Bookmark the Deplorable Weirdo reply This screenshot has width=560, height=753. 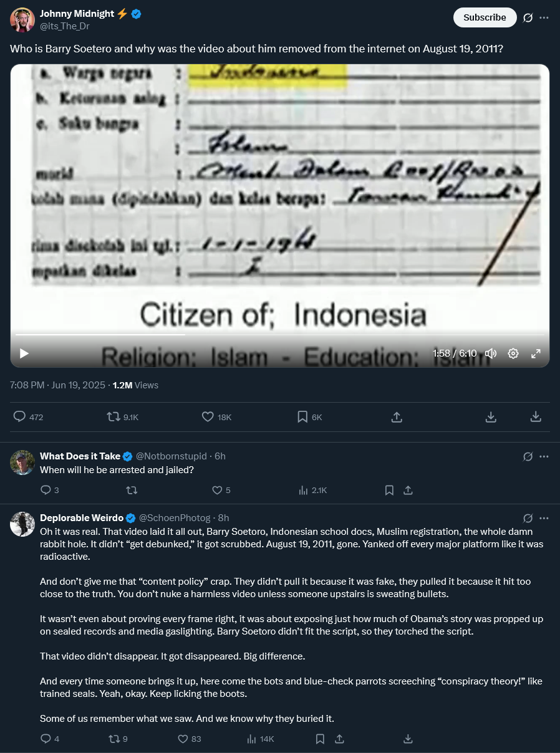[x=320, y=739]
